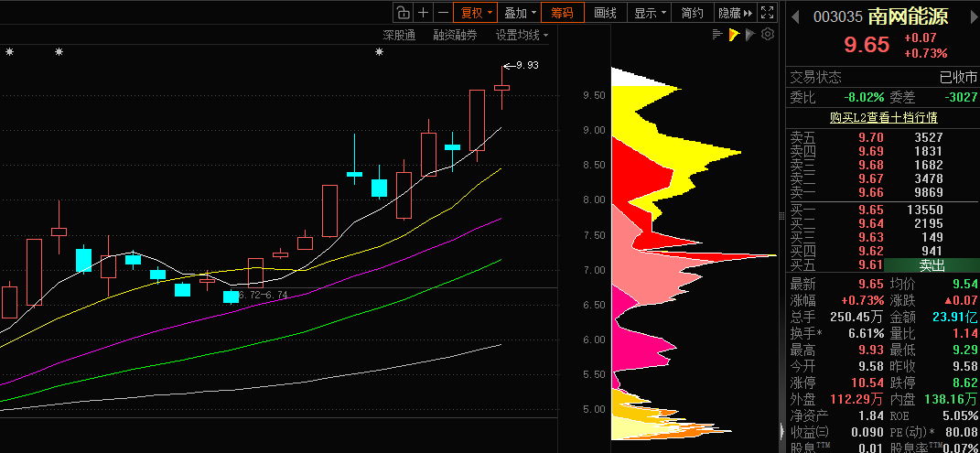Click the first info star marker at far left
980x453 pixels.
pos(9,52)
